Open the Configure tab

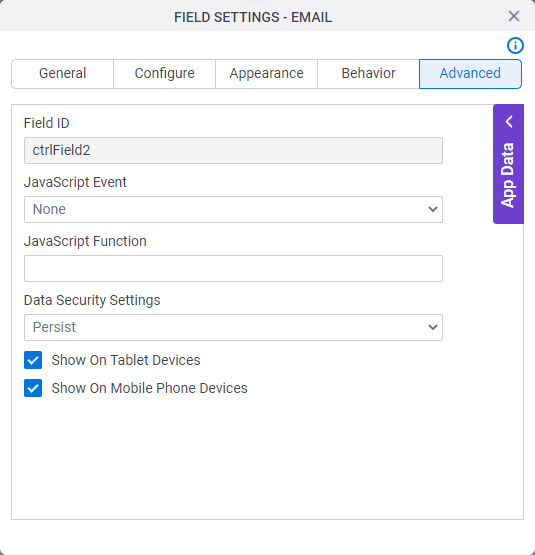click(164, 74)
